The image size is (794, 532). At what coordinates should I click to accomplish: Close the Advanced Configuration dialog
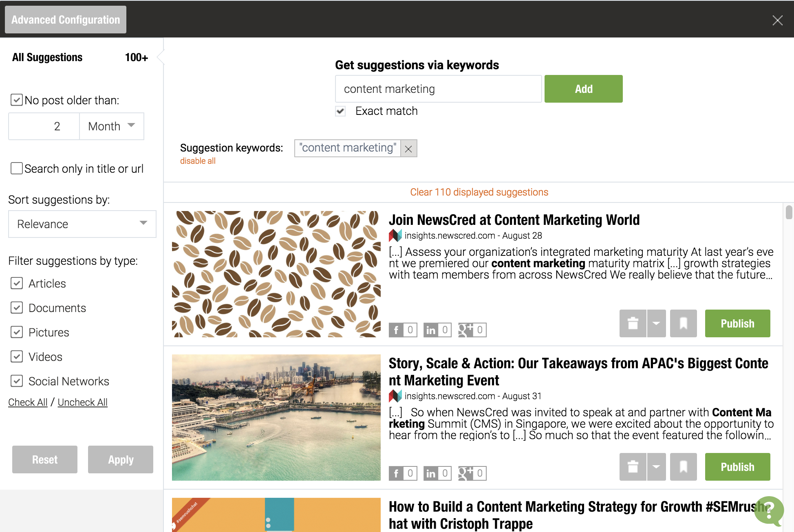777,20
